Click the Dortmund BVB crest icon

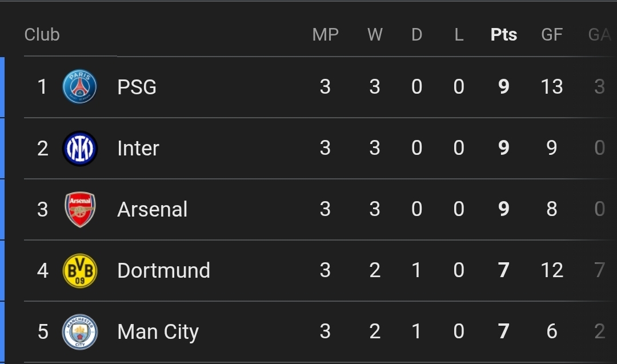79,270
